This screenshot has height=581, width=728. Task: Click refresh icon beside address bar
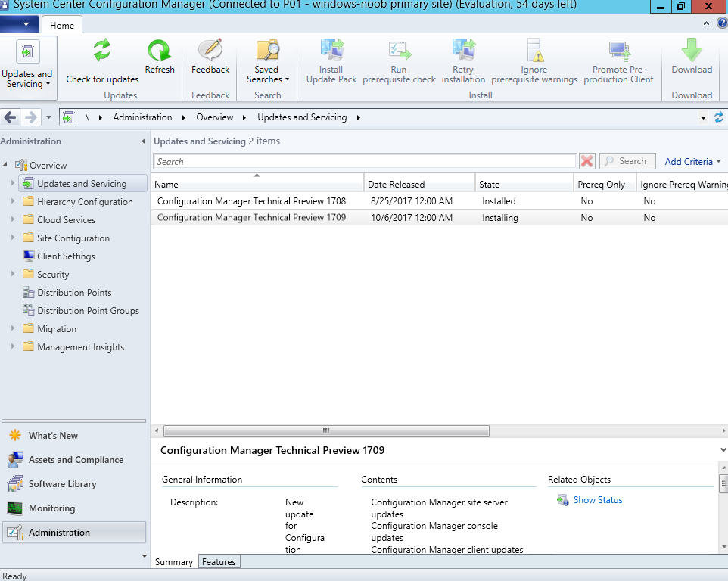pyautogui.click(x=719, y=117)
